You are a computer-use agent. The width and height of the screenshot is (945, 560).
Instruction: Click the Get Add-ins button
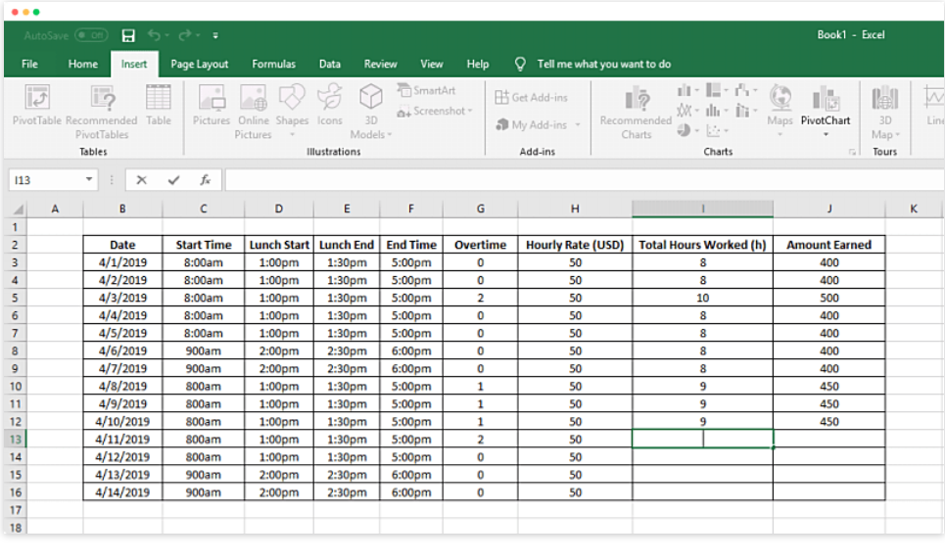tap(531, 97)
